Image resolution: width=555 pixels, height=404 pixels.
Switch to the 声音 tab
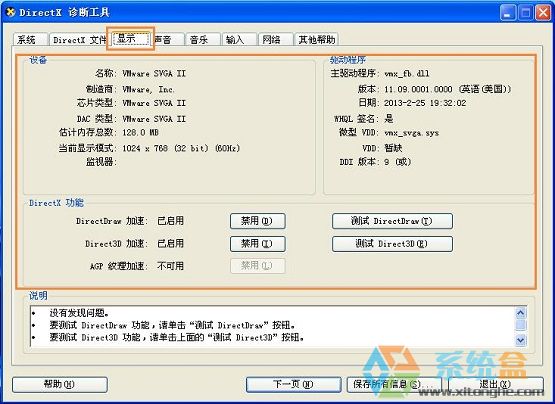[x=168, y=40]
